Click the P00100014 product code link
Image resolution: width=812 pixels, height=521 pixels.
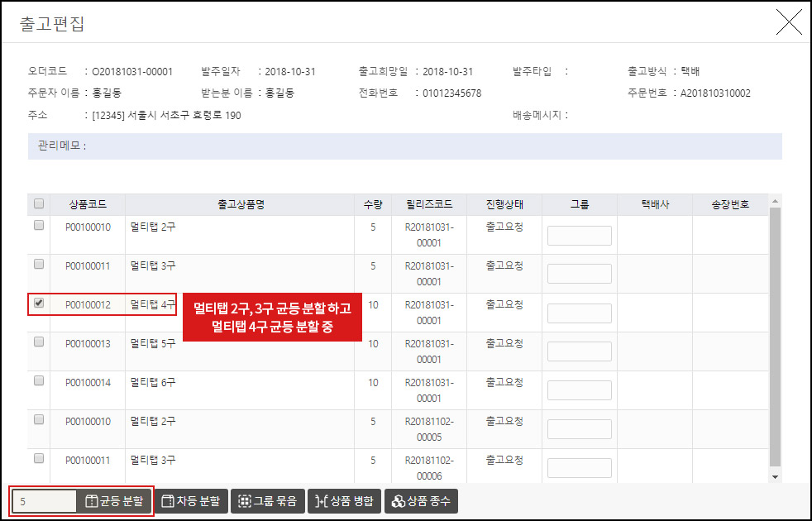click(x=88, y=382)
